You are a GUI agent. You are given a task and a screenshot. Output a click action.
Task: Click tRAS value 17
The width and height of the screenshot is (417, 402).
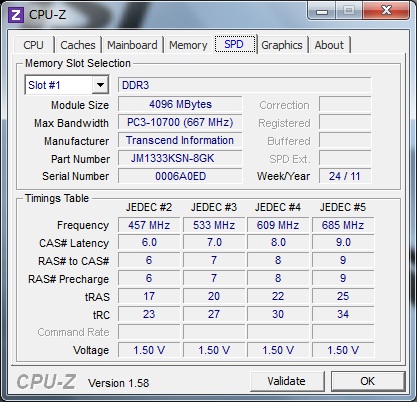[149, 296]
